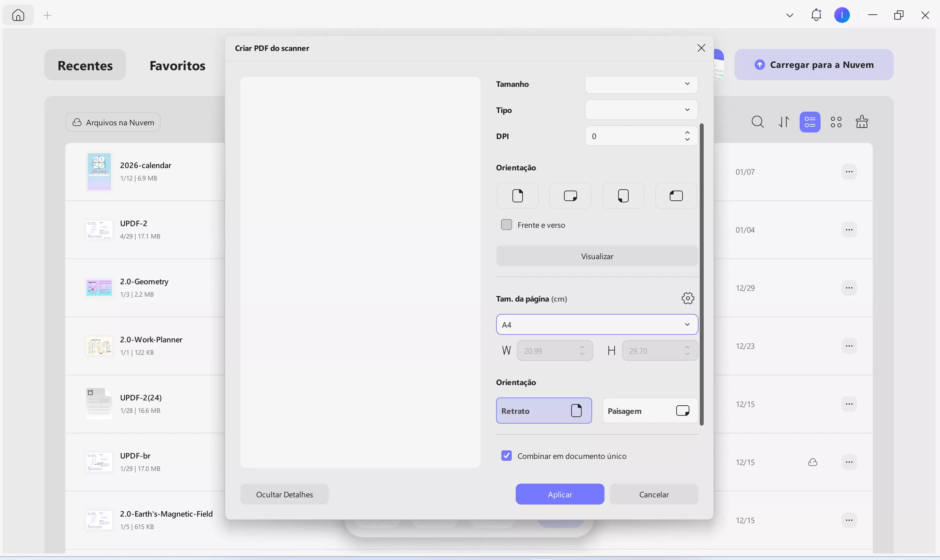940x560 pixels.
Task: Select the 90-degree rotated orientation icon
Action: pyautogui.click(x=570, y=196)
